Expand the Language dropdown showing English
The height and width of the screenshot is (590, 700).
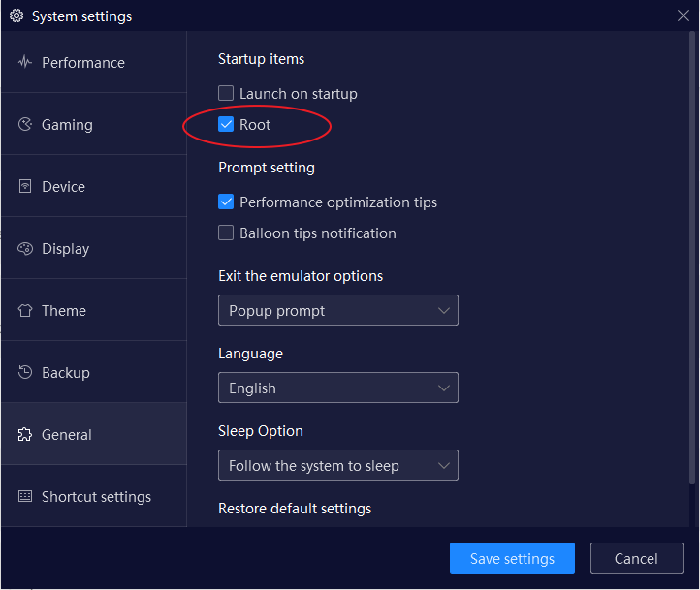337,388
